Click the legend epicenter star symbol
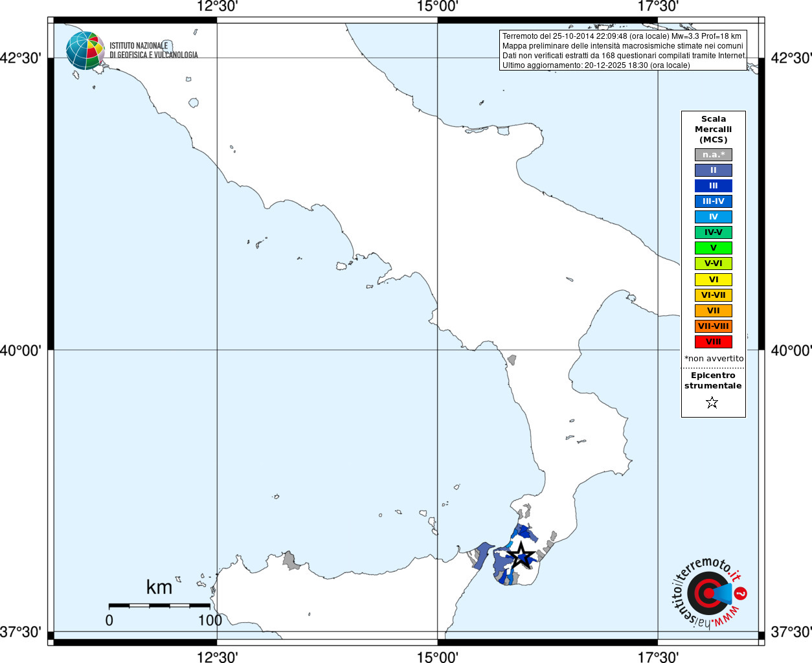 click(712, 403)
